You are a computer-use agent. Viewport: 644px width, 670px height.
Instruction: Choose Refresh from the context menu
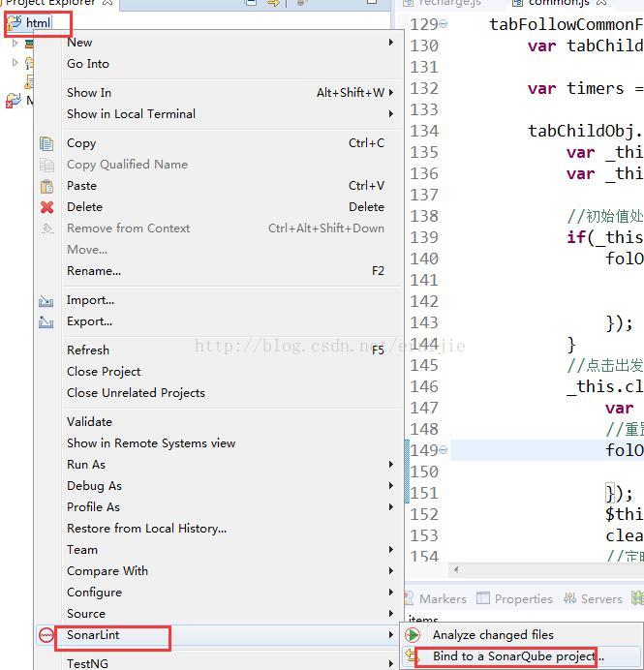point(88,350)
